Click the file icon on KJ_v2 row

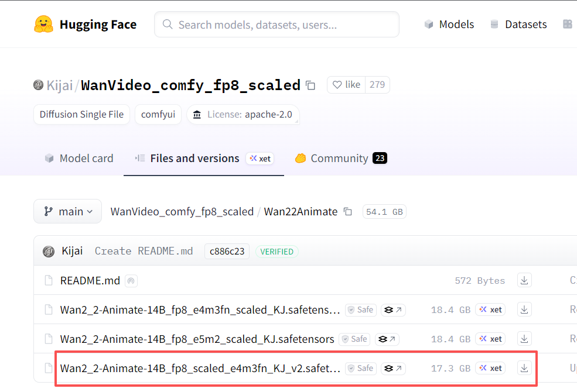tap(49, 368)
